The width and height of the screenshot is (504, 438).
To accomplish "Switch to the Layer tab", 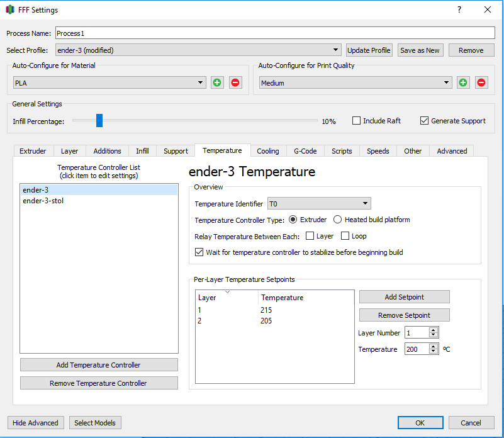I will (x=69, y=151).
